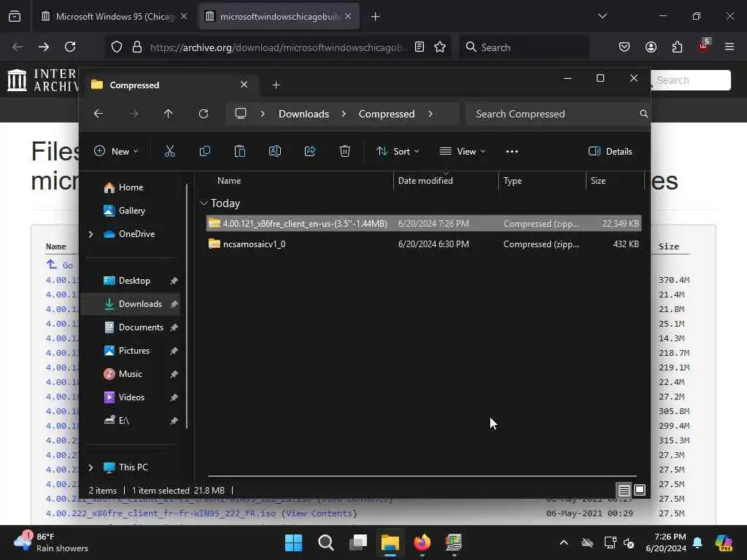Open the Windows Start menu
This screenshot has width=747, height=560.
293,542
